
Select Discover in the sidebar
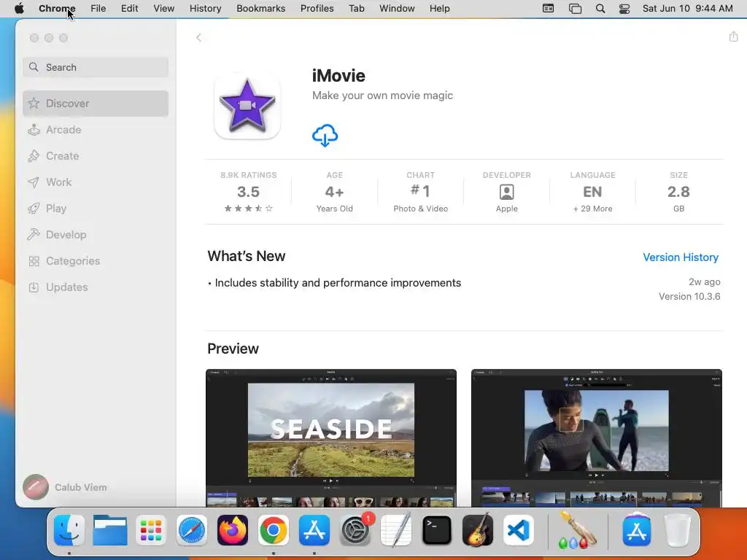(x=96, y=104)
